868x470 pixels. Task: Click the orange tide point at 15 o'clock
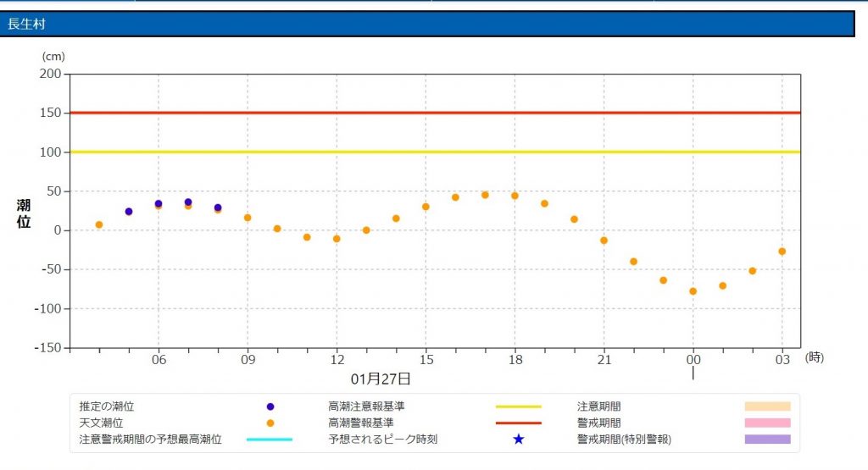(x=426, y=207)
